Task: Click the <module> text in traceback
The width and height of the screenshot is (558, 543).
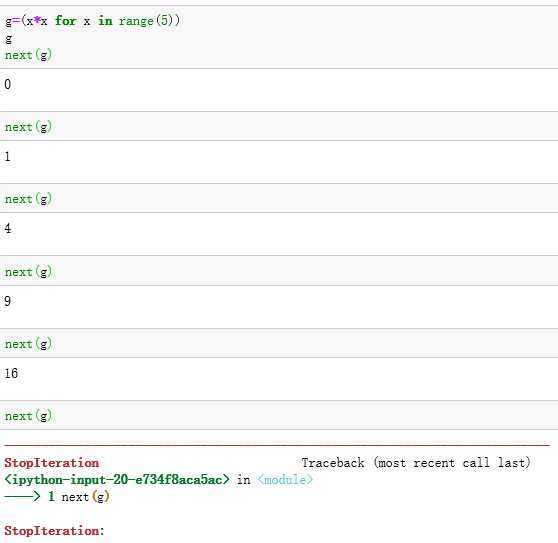Action: [x=285, y=480]
